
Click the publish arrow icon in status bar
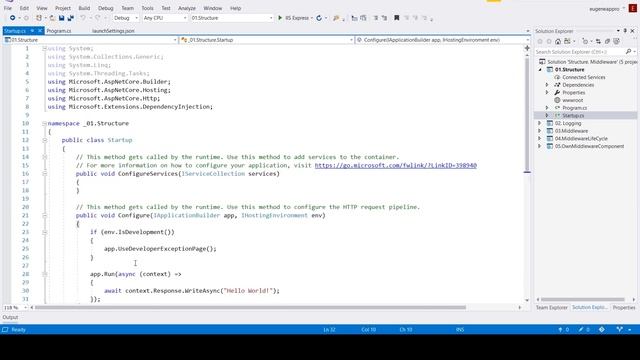tap(560, 329)
